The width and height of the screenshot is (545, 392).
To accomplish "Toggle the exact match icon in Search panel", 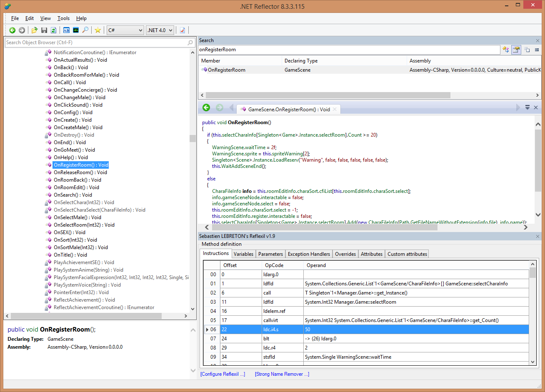I will (537, 50).
